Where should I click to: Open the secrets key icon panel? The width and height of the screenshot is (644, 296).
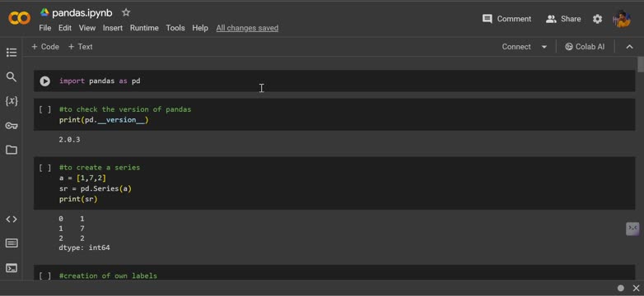[x=12, y=126]
